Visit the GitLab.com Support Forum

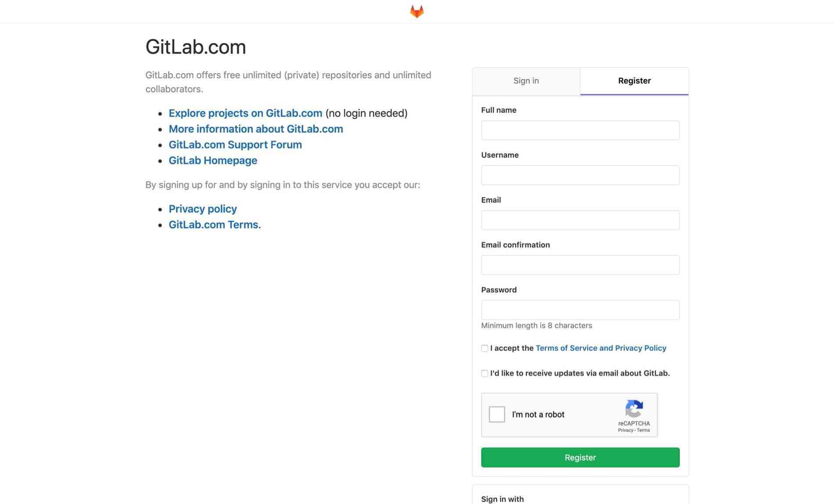coord(235,144)
